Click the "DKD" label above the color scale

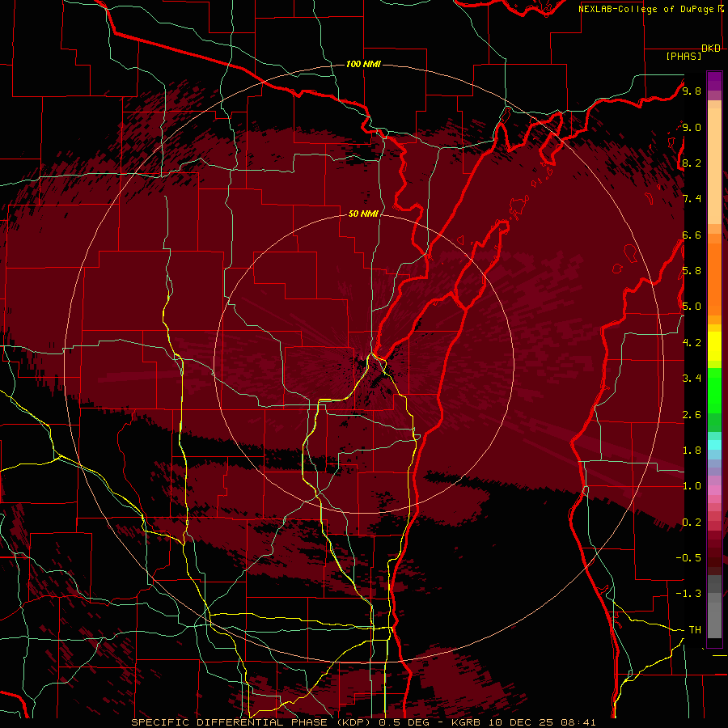coord(711,49)
